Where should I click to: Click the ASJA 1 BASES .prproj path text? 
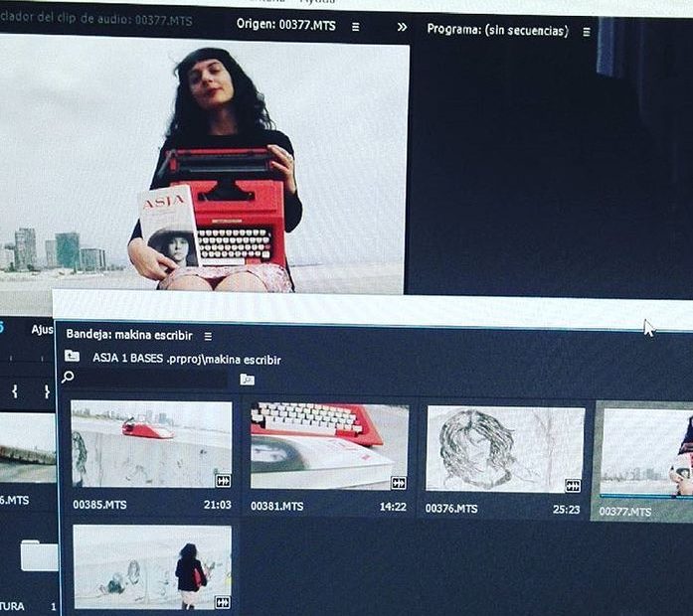(187, 359)
